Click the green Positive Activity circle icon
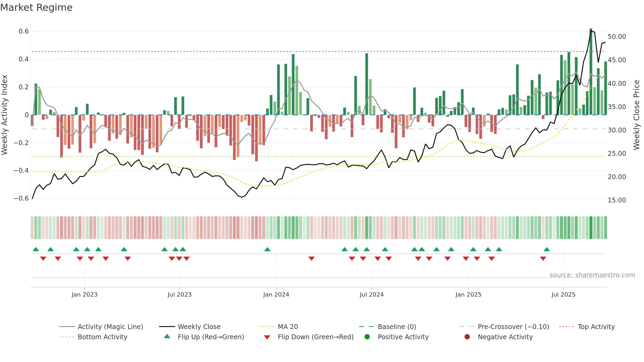Viewport: 644px width, 362px height. pos(367,337)
